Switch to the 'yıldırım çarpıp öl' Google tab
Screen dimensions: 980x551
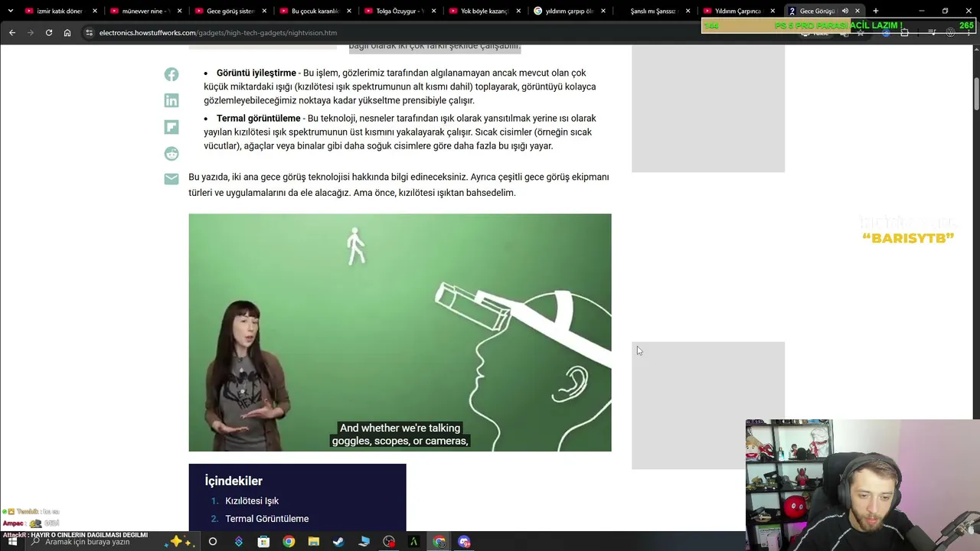click(570, 11)
